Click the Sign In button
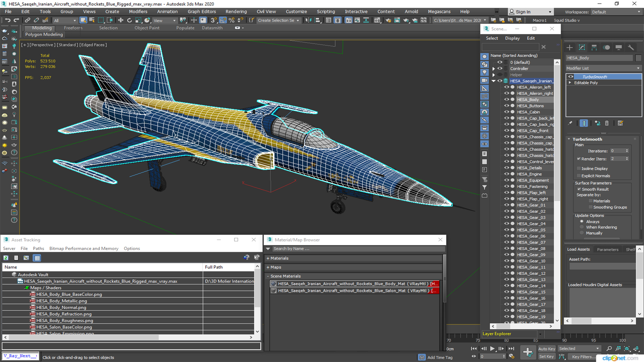Viewport: 644px width, 362px height. point(530,12)
